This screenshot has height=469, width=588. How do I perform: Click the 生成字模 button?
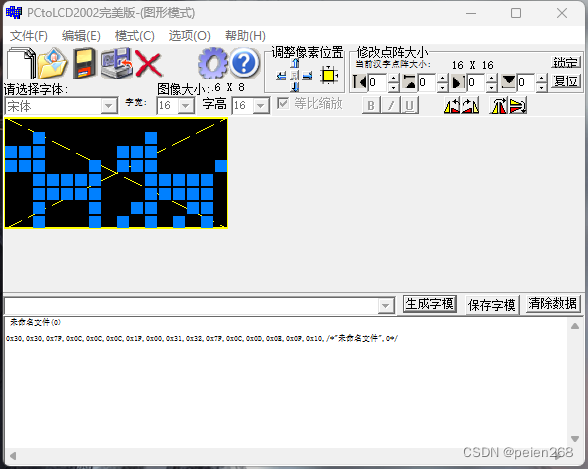(429, 304)
